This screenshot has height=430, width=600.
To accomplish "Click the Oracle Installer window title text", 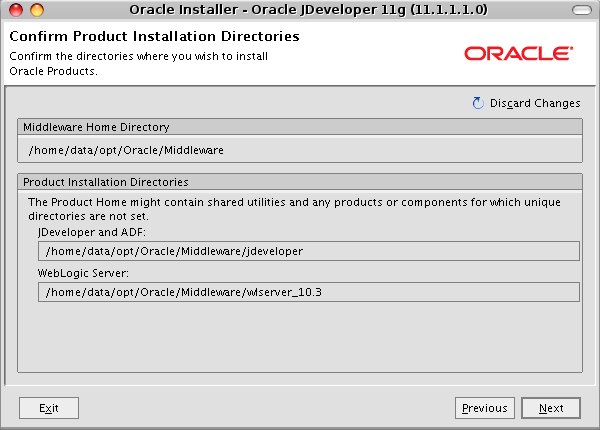I will point(308,10).
